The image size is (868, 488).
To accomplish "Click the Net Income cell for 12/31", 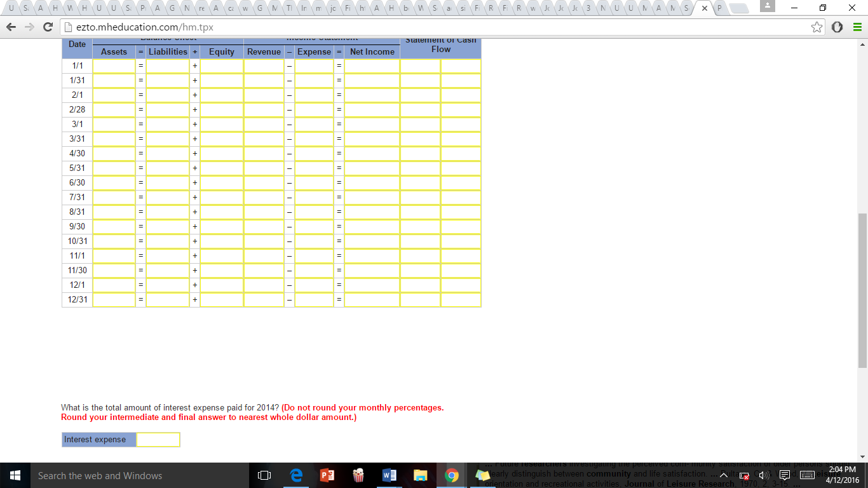I will 372,300.
